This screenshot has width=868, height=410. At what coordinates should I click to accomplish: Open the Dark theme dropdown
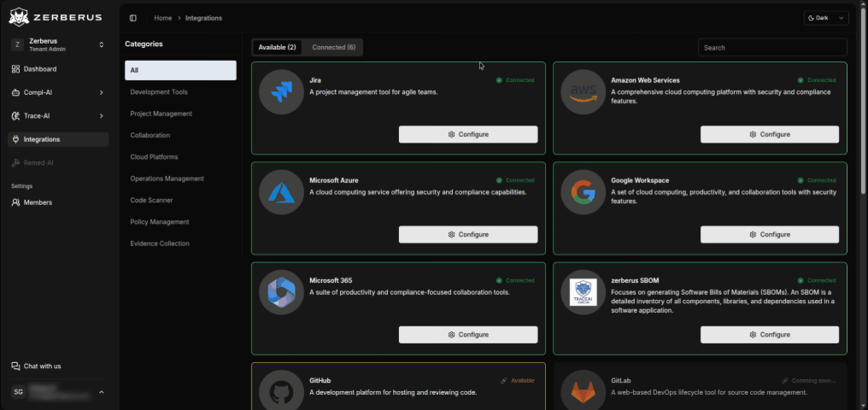825,18
